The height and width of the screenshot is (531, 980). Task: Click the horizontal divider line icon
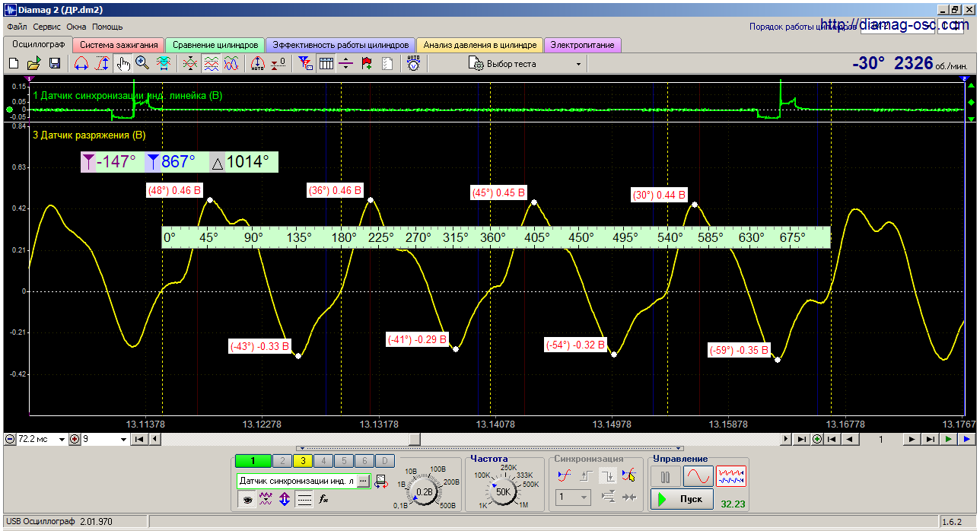tap(346, 64)
